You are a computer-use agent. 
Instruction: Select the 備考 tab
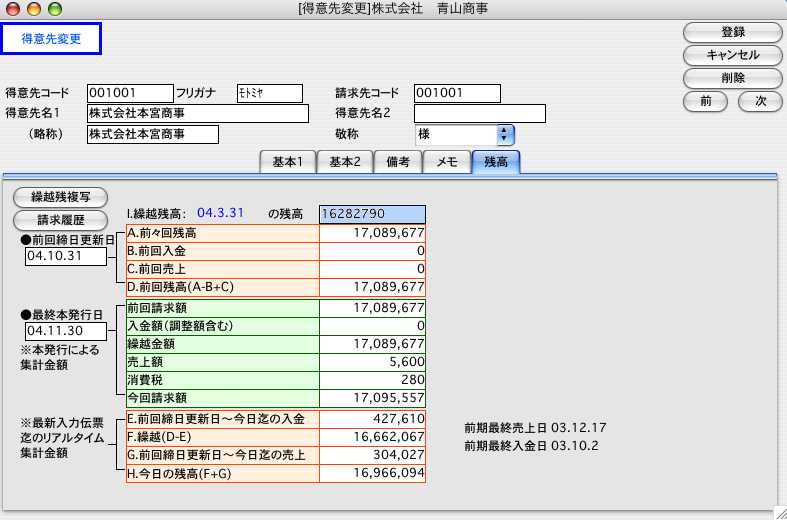tap(397, 162)
